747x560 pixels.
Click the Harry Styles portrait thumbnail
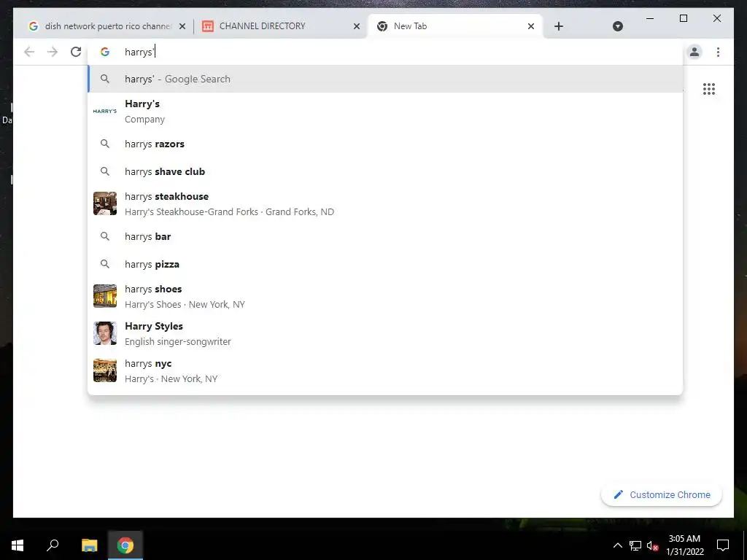(x=105, y=333)
